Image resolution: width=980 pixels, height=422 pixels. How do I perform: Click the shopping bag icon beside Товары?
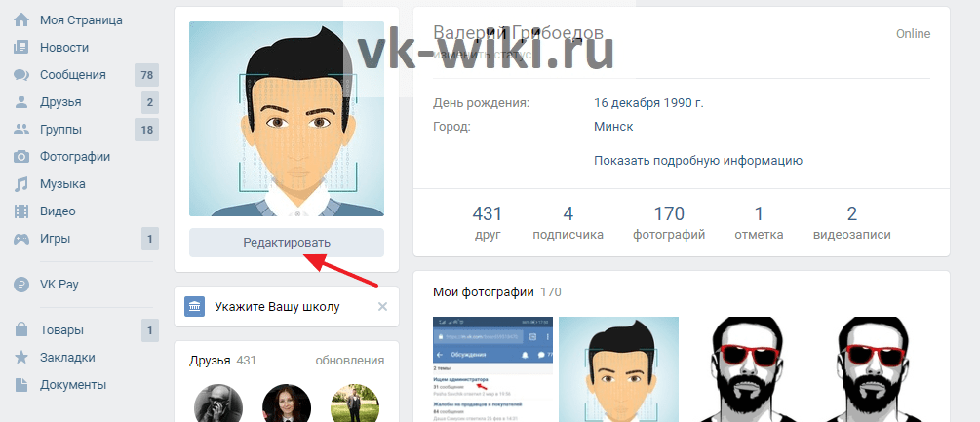(x=21, y=330)
